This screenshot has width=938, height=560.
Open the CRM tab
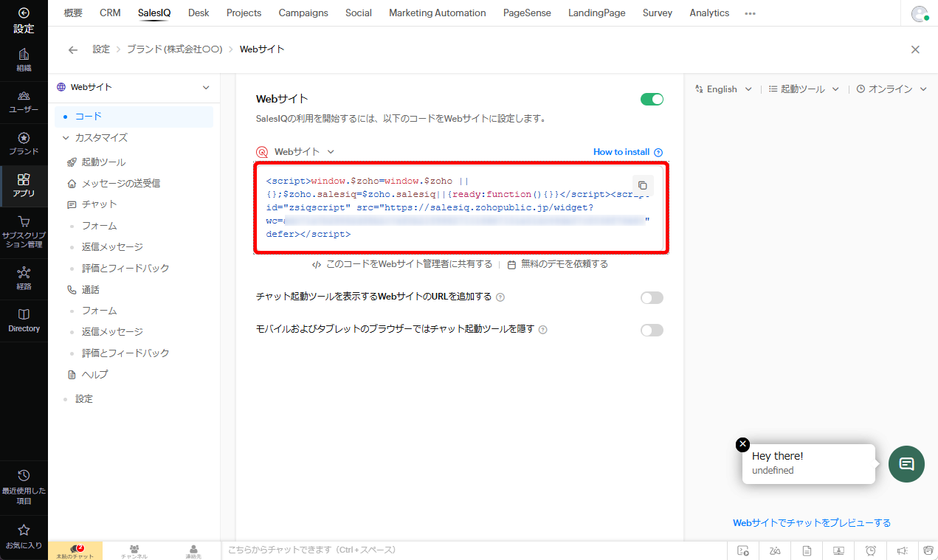(x=110, y=13)
